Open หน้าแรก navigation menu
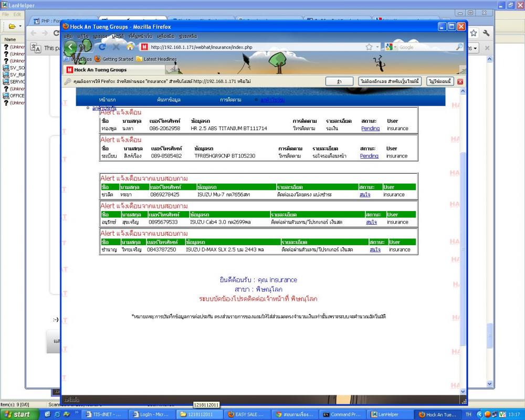Screen dimensions: 525x420 click(x=107, y=99)
